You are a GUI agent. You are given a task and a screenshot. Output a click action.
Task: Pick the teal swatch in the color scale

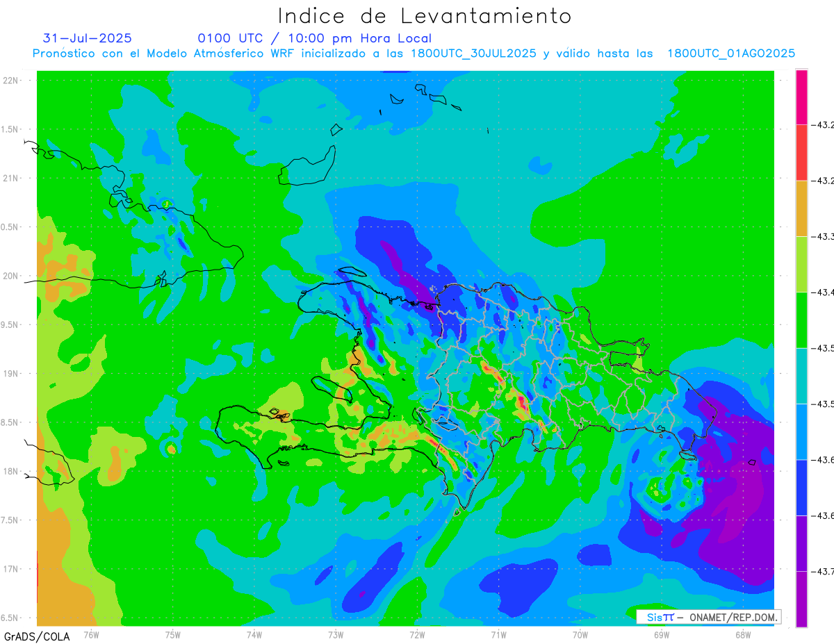pos(801,376)
